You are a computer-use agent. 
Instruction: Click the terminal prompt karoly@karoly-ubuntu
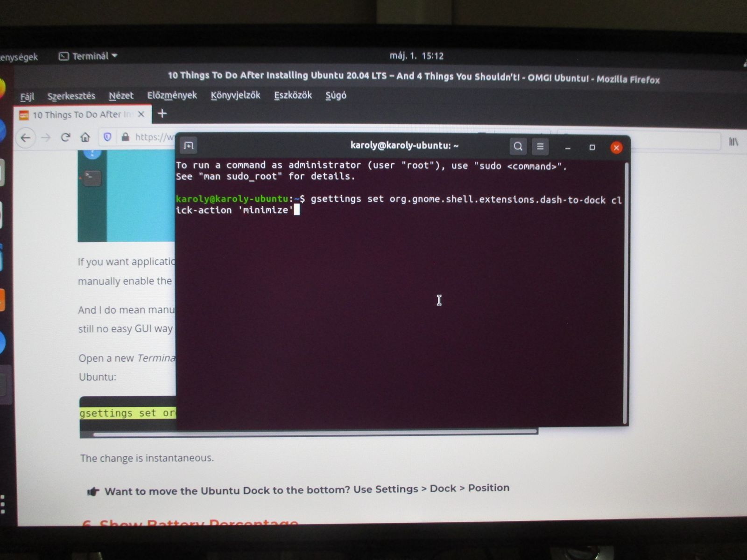point(232,199)
